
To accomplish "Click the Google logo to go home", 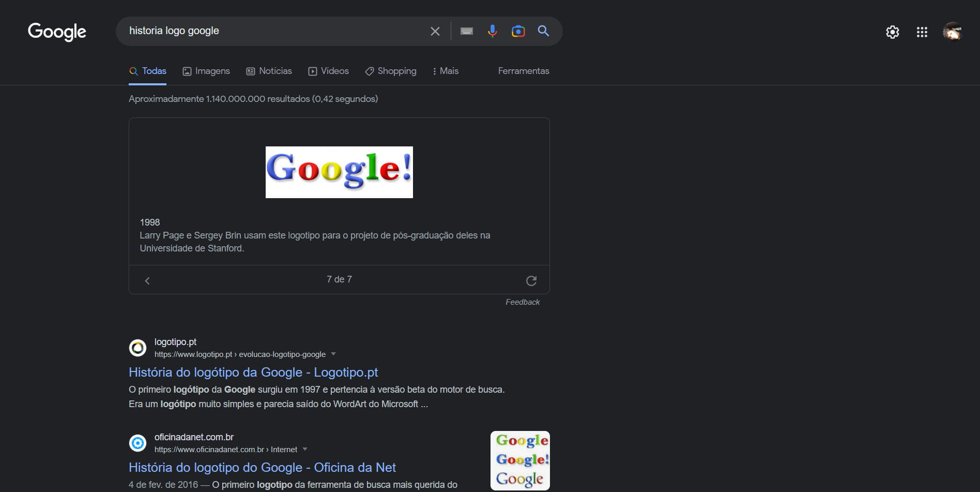I will point(57,32).
